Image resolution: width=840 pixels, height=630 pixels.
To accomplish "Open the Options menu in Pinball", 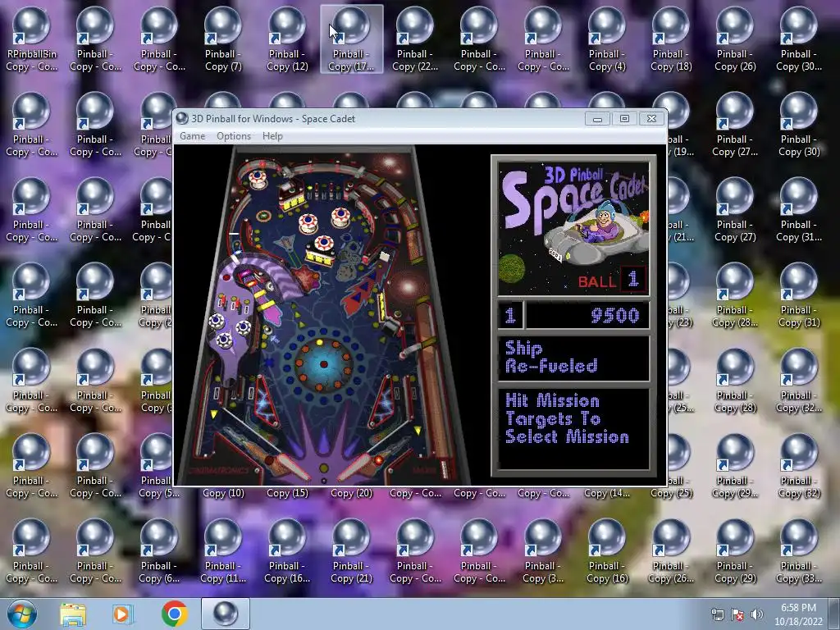I will pos(234,136).
